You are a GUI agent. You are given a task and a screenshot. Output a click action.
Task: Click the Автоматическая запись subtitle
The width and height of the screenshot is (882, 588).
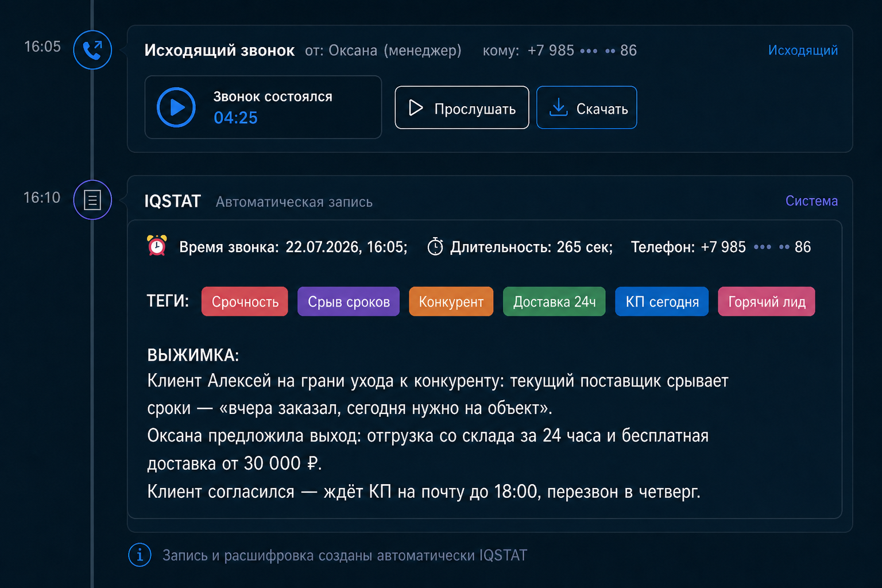(x=294, y=202)
